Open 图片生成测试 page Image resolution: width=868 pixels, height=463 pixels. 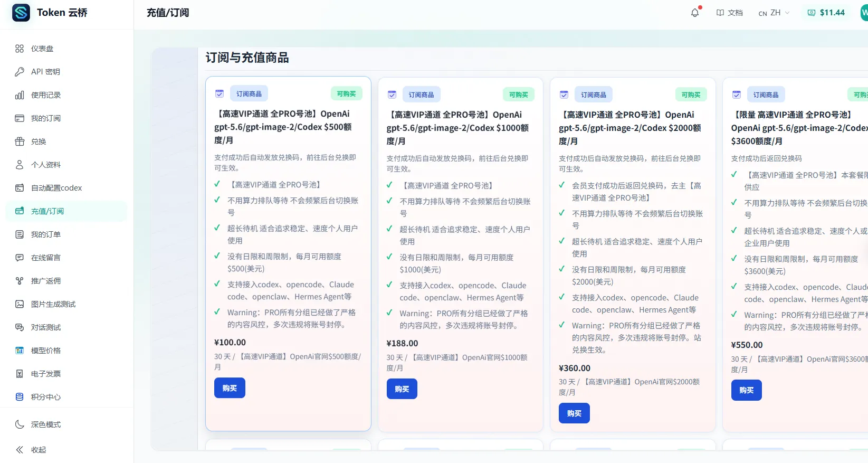(x=66, y=304)
